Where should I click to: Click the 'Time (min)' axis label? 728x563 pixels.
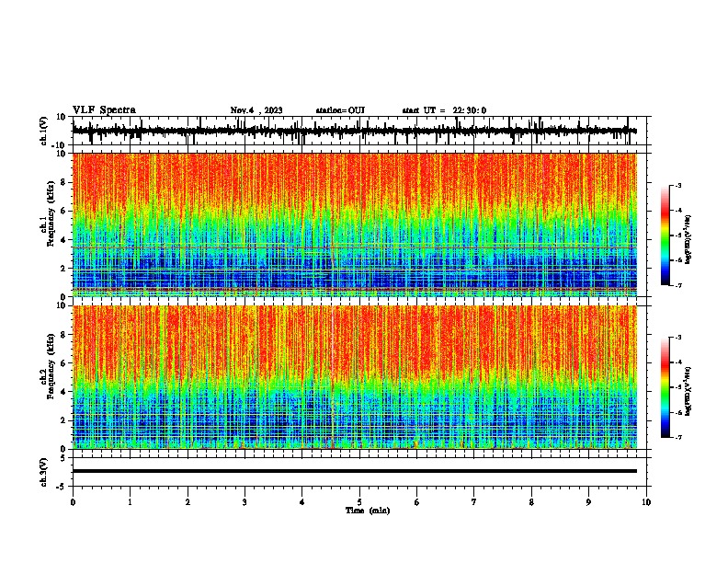coord(368,511)
